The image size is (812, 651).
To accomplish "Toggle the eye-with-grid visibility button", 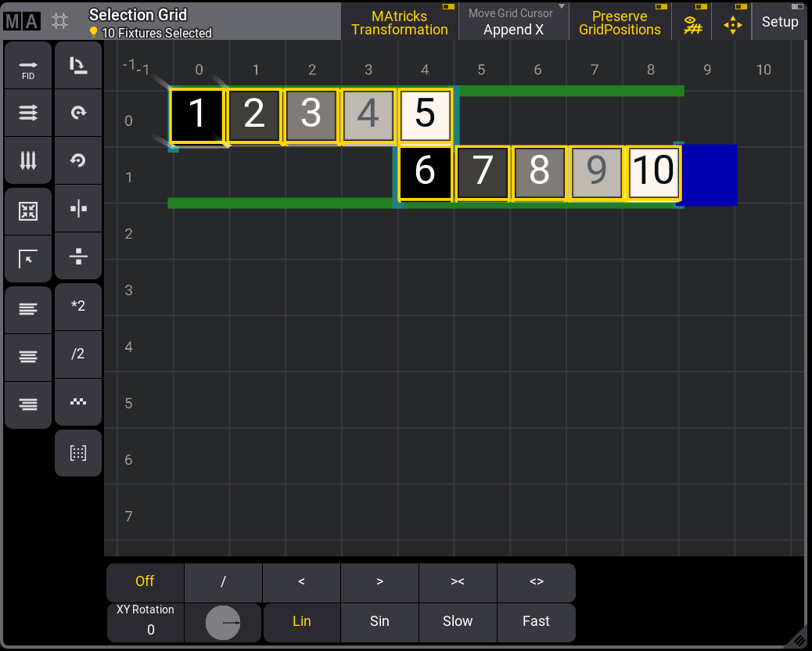I will [x=692, y=23].
